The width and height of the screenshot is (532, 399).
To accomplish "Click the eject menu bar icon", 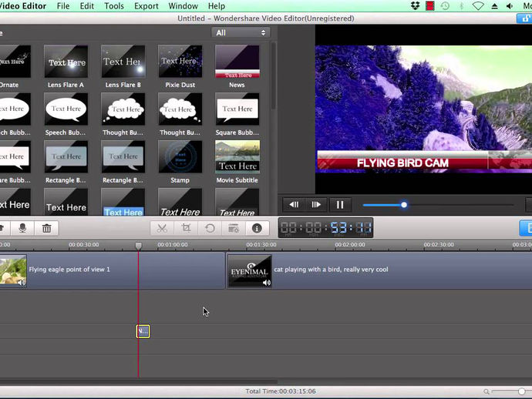I will pyautogui.click(x=495, y=6).
